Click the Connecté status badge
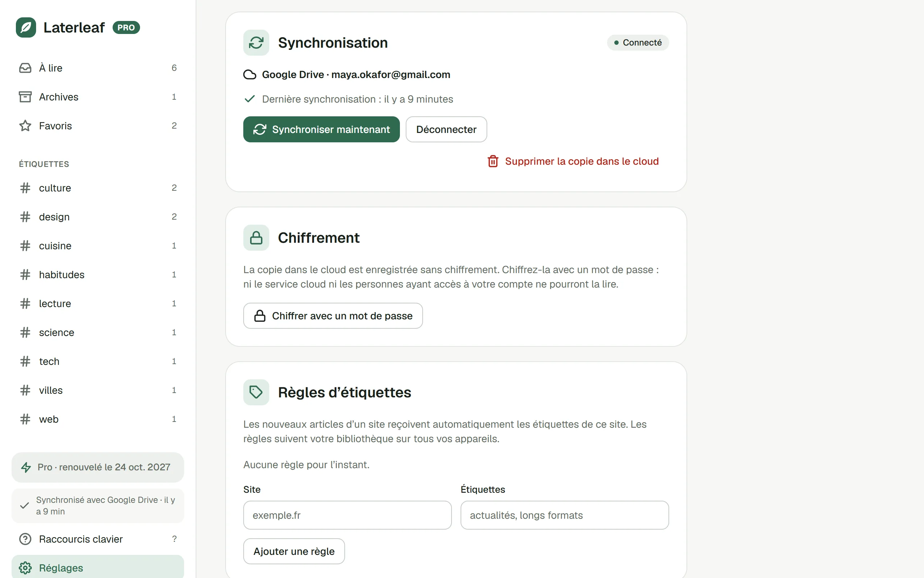Screen dimensions: 924x578 (638, 42)
